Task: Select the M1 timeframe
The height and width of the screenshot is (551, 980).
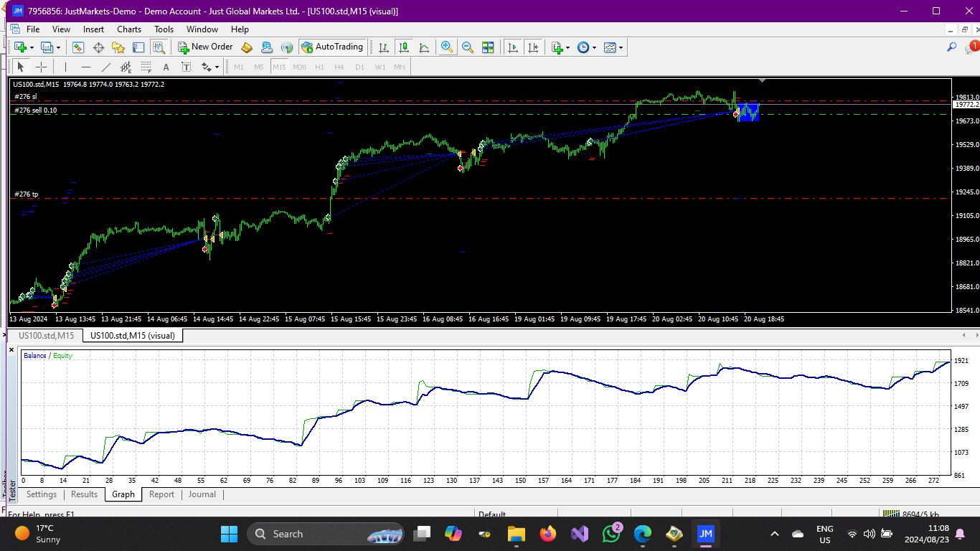Action: pyautogui.click(x=239, y=67)
